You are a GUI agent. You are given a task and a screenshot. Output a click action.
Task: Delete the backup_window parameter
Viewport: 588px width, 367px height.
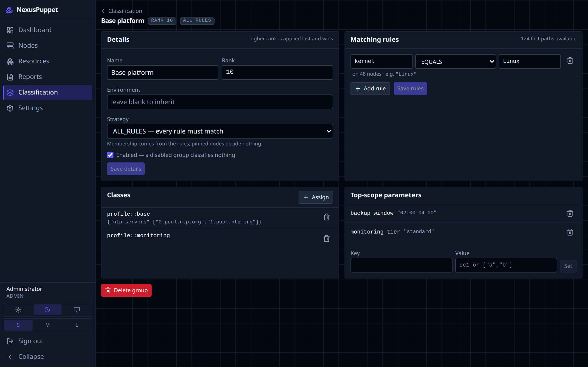[x=570, y=213]
